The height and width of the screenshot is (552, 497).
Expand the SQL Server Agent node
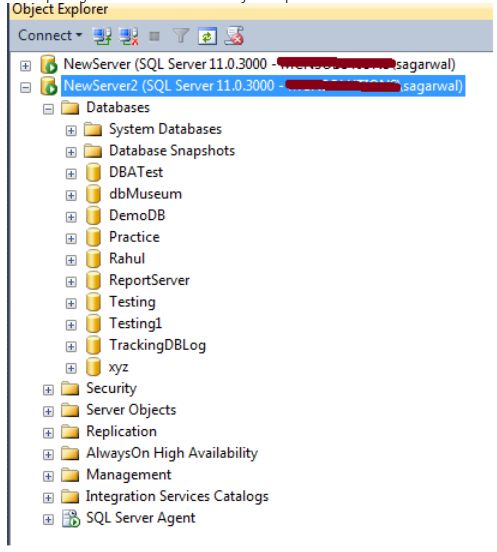pyautogui.click(x=48, y=520)
